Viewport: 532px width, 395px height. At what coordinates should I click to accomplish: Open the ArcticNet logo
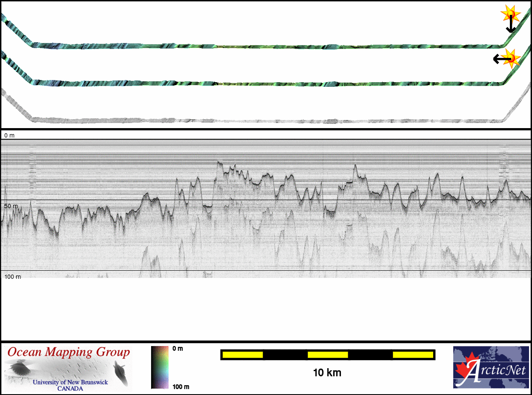[491, 367]
